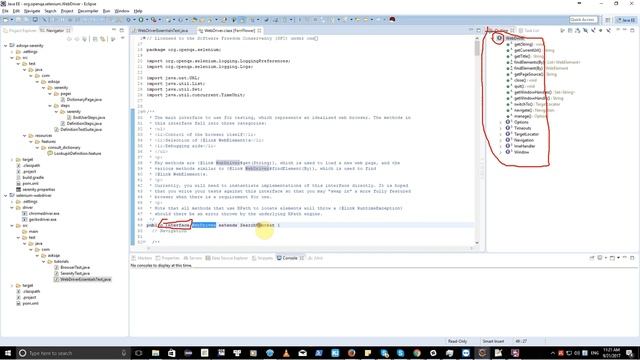Click the Quick Access search field
The width and height of the screenshot is (640, 360).
pyautogui.click(x=583, y=20)
